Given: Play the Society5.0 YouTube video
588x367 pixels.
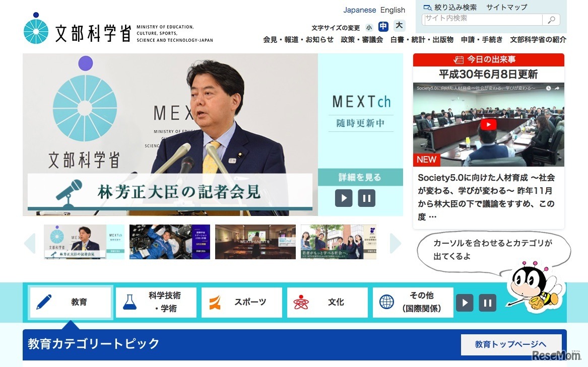Looking at the screenshot, I should point(488,124).
